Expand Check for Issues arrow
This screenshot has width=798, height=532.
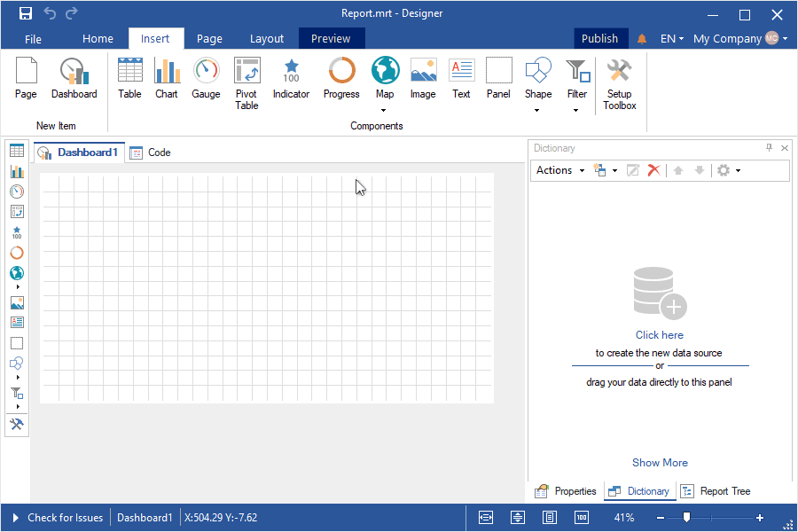15,518
